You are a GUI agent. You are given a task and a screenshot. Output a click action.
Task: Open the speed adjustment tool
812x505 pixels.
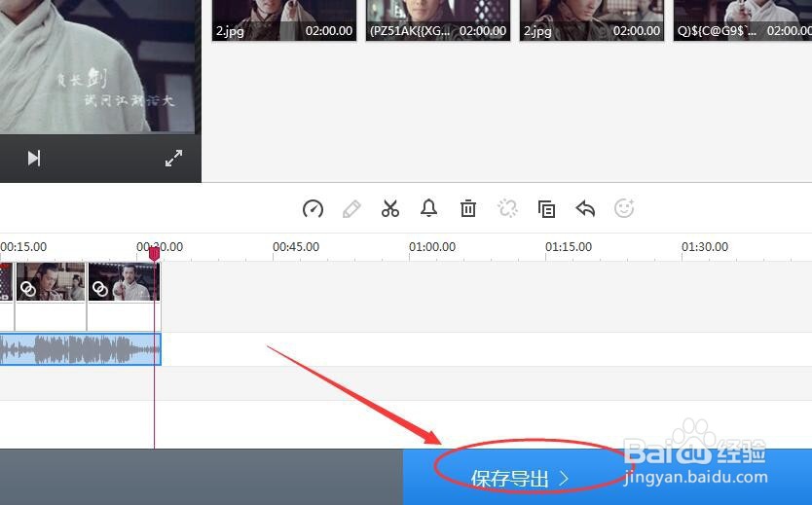coord(313,209)
